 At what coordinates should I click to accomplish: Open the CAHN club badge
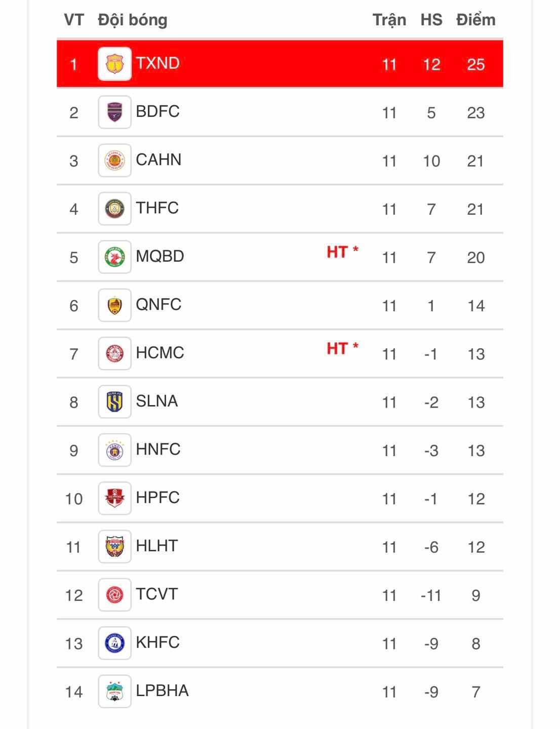tap(114, 160)
